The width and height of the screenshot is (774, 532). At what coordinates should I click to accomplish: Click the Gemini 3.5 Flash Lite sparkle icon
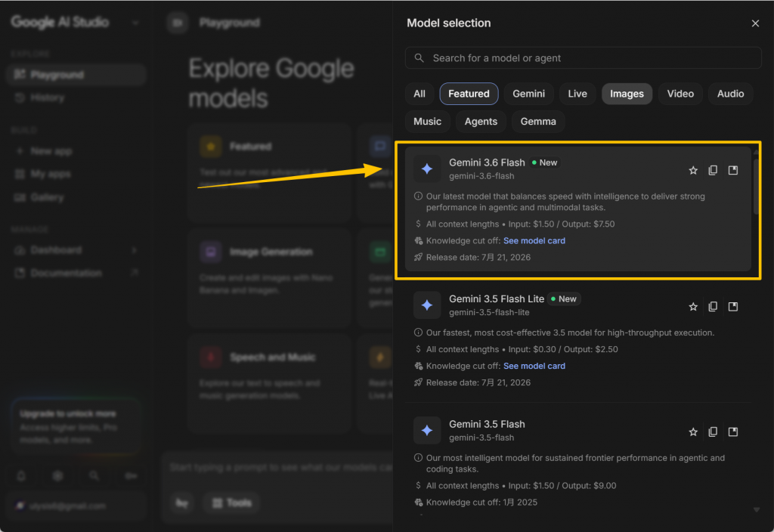[427, 305]
